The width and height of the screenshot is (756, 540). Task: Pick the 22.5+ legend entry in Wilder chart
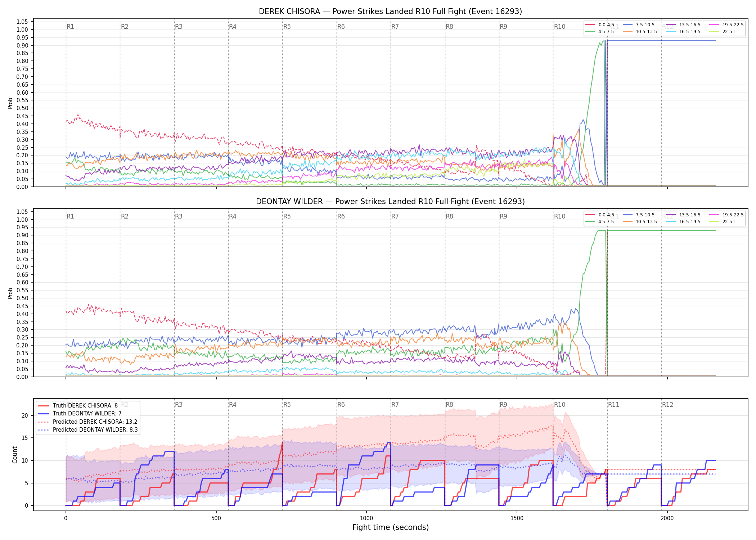click(723, 222)
